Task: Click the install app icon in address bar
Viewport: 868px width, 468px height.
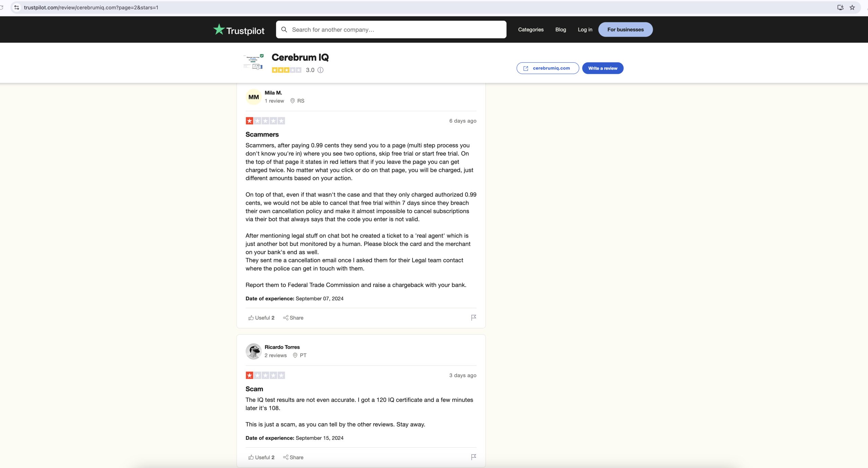Action: click(x=840, y=7)
